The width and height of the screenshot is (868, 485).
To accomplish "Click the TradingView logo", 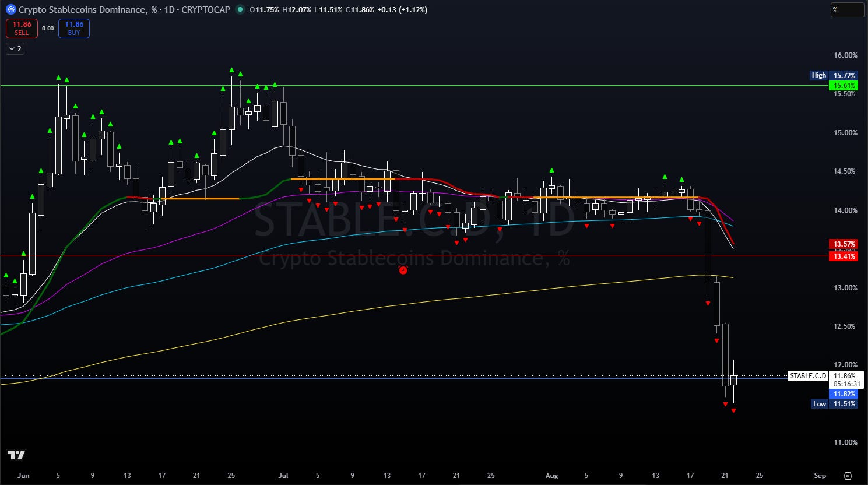I will pyautogui.click(x=16, y=455).
